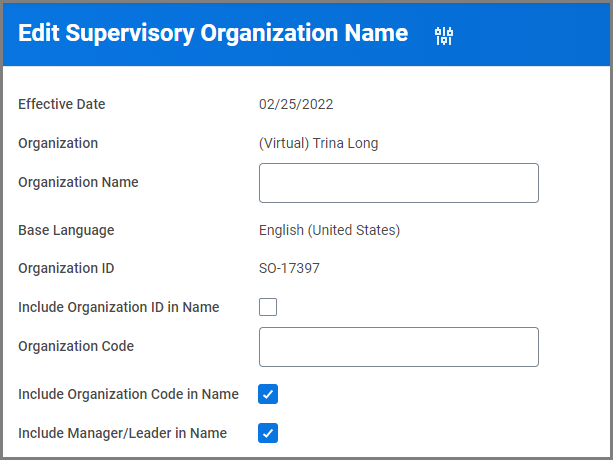
Task: Click the Effective Date label
Action: coord(62,104)
